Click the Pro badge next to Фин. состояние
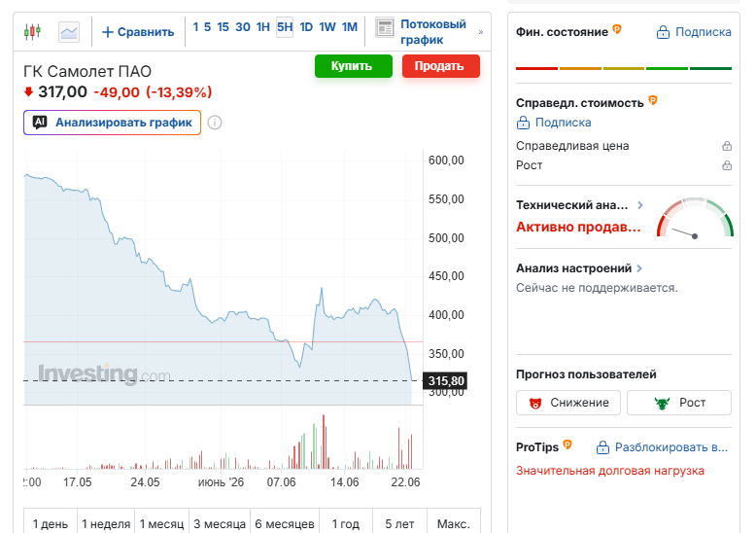756x533 pixels. point(617,29)
